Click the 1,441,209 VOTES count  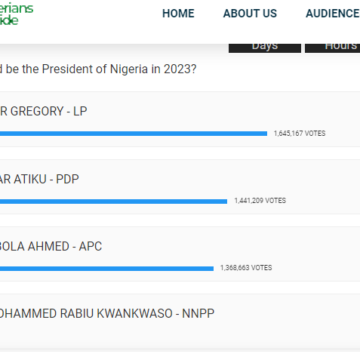pos(260,201)
